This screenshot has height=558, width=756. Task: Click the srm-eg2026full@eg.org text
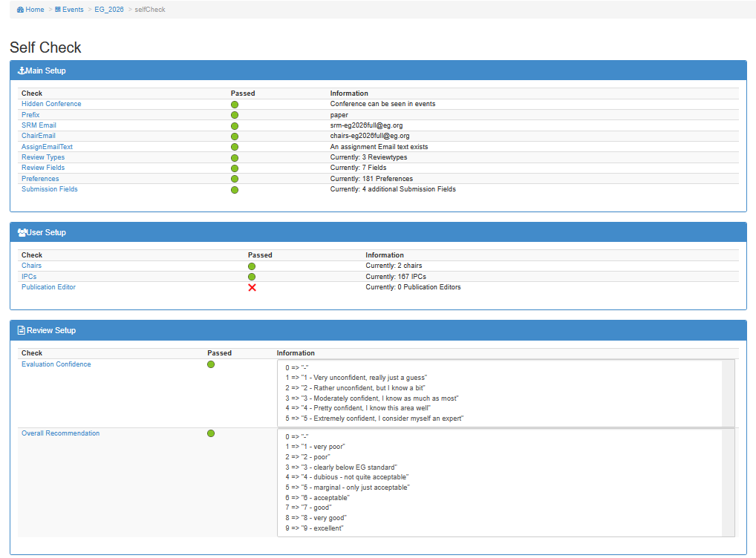366,125
